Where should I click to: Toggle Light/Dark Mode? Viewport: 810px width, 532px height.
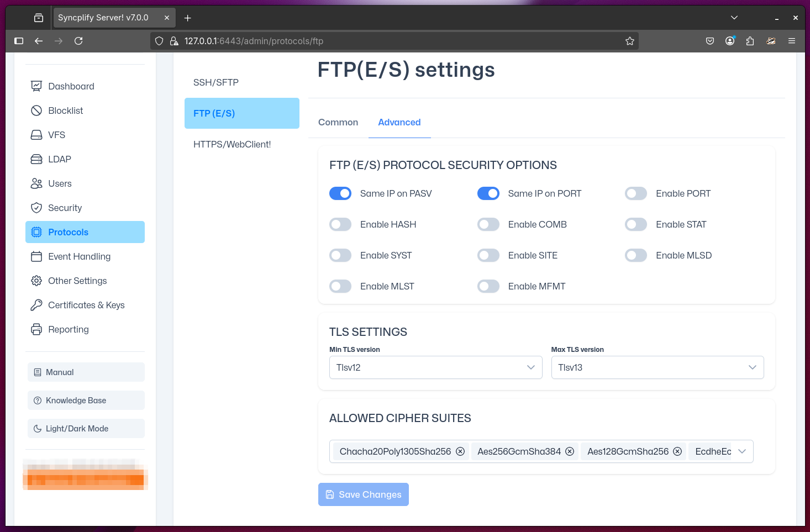point(86,428)
